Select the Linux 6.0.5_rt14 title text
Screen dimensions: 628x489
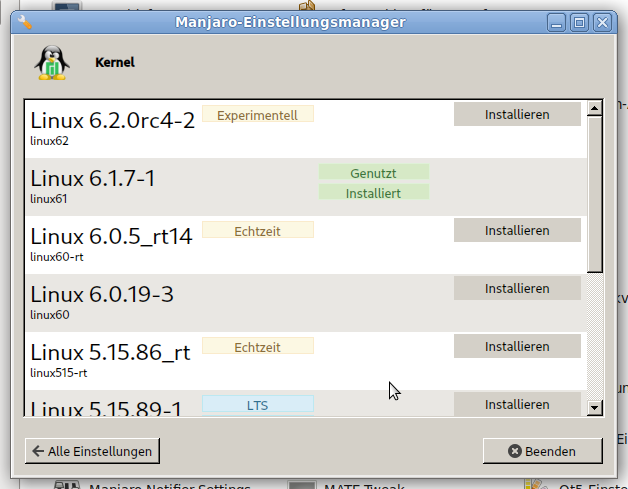(111, 236)
